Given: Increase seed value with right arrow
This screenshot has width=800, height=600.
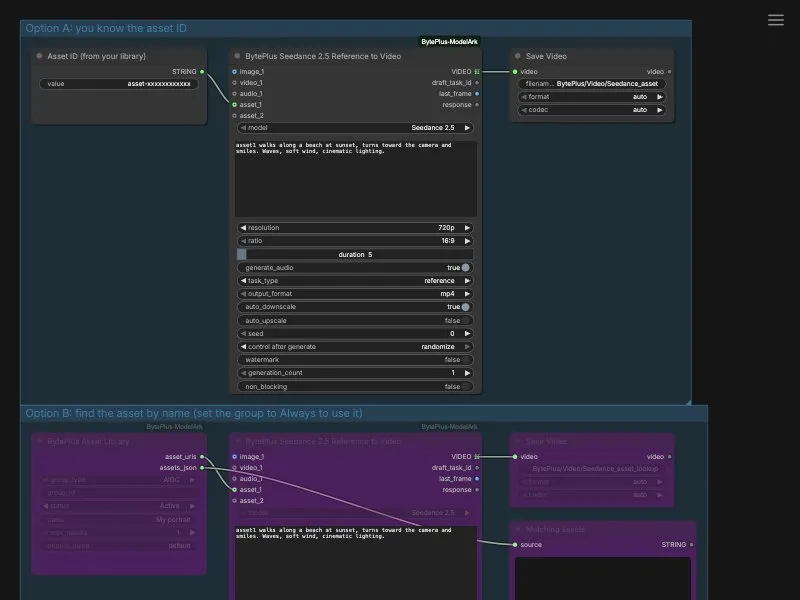Looking at the screenshot, I should [467, 334].
